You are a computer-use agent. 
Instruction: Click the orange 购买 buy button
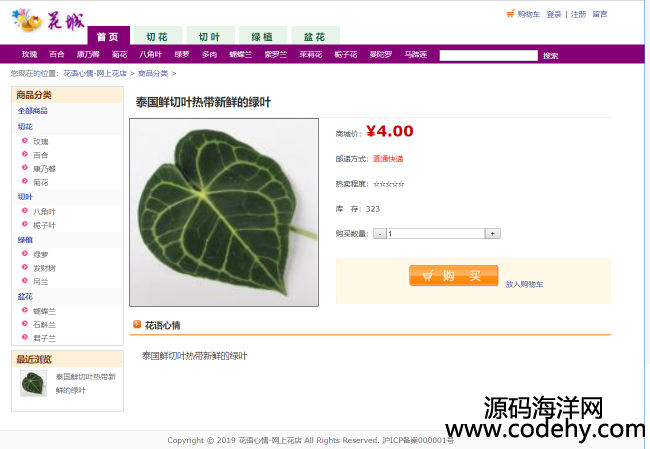[454, 276]
